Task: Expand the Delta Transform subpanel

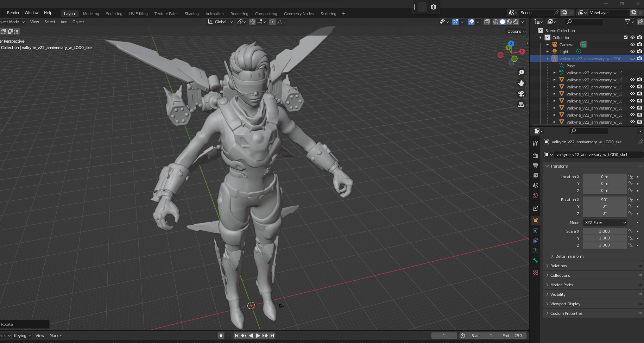Action: [x=569, y=256]
